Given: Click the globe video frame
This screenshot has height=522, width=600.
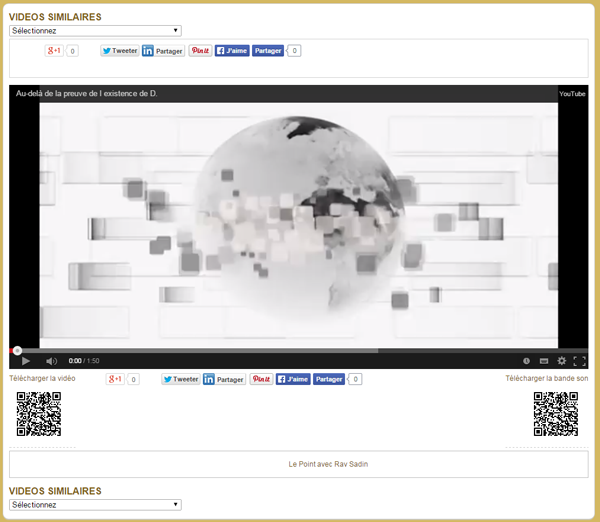Looking at the screenshot, I should point(298,226).
